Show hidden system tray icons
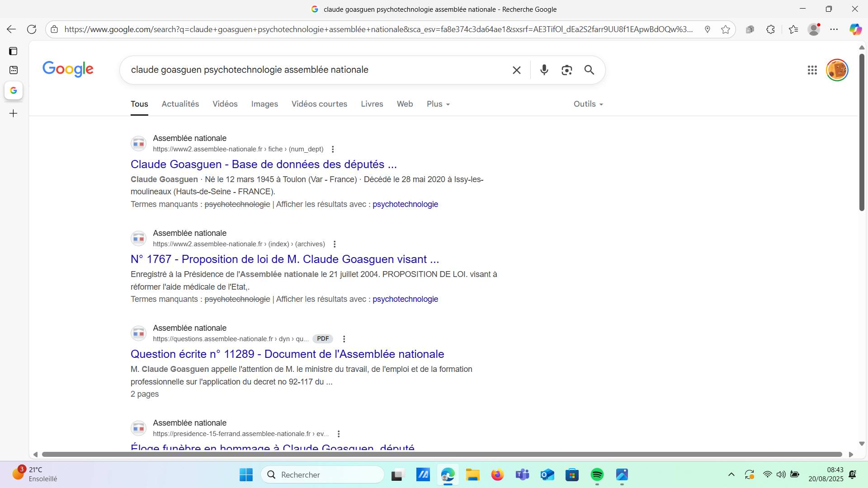 (731, 474)
